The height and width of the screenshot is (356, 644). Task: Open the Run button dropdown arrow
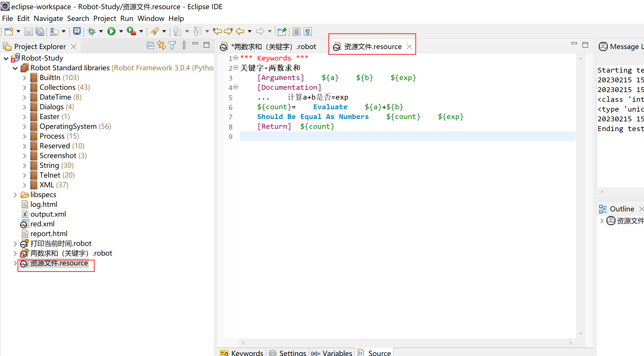pyautogui.click(x=121, y=31)
